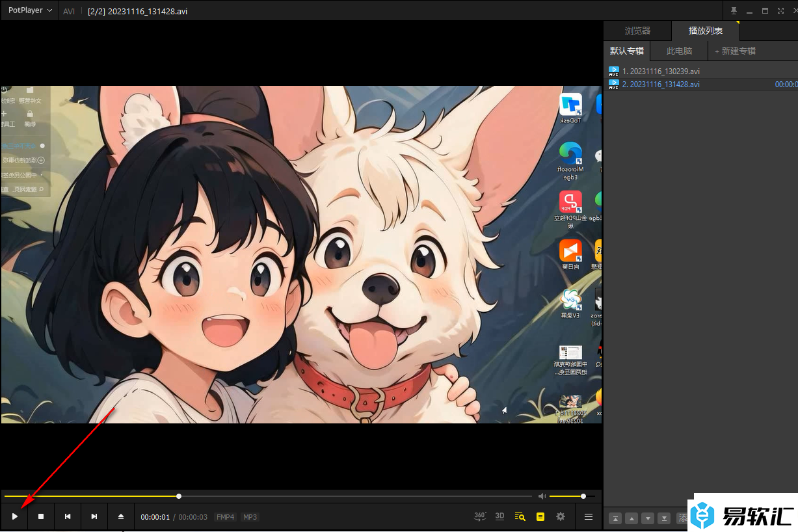798x532 pixels.
Task: Minimize the PotPlayer window
Action: (x=749, y=10)
